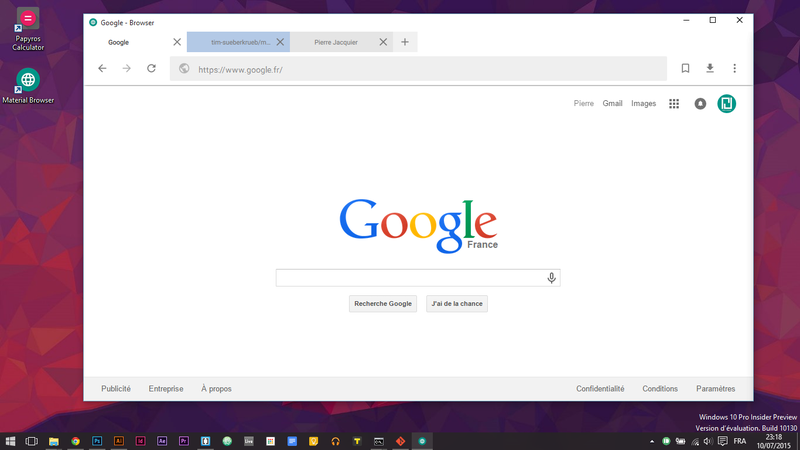Bookmark this page with the bookmark icon
This screenshot has height=450, width=800.
click(685, 68)
